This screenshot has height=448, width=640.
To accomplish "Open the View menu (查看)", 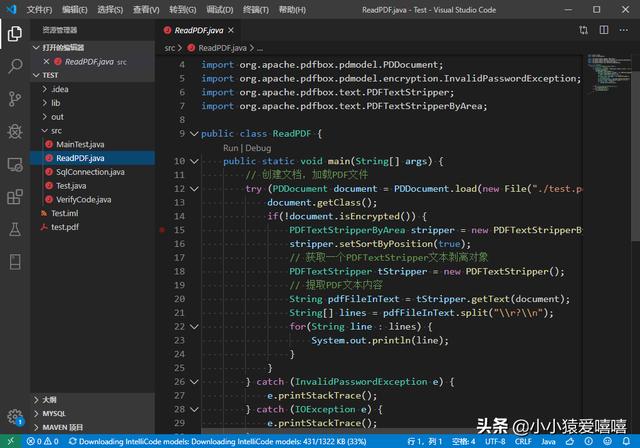I will 146,9.
